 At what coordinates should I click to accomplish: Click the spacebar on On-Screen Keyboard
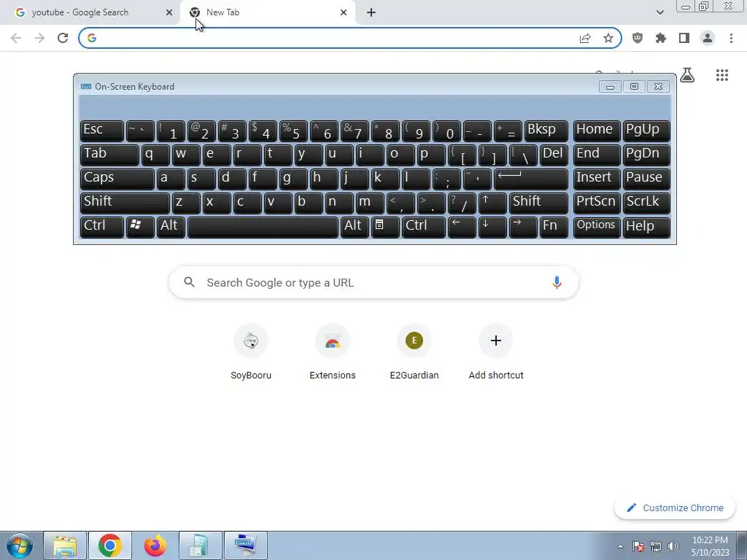[263, 227]
